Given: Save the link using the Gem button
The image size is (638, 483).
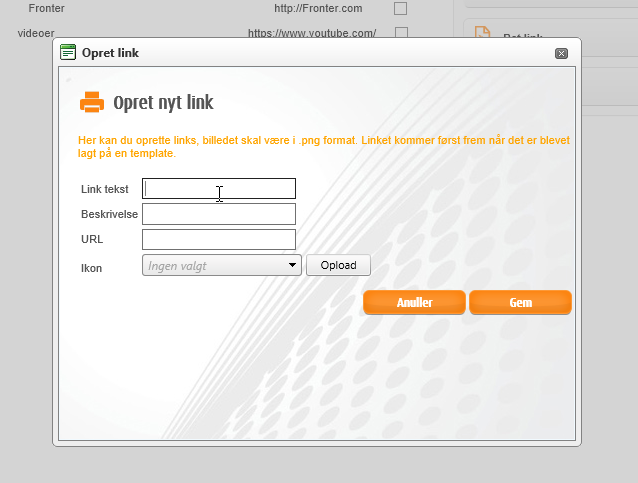Looking at the screenshot, I should (520, 302).
